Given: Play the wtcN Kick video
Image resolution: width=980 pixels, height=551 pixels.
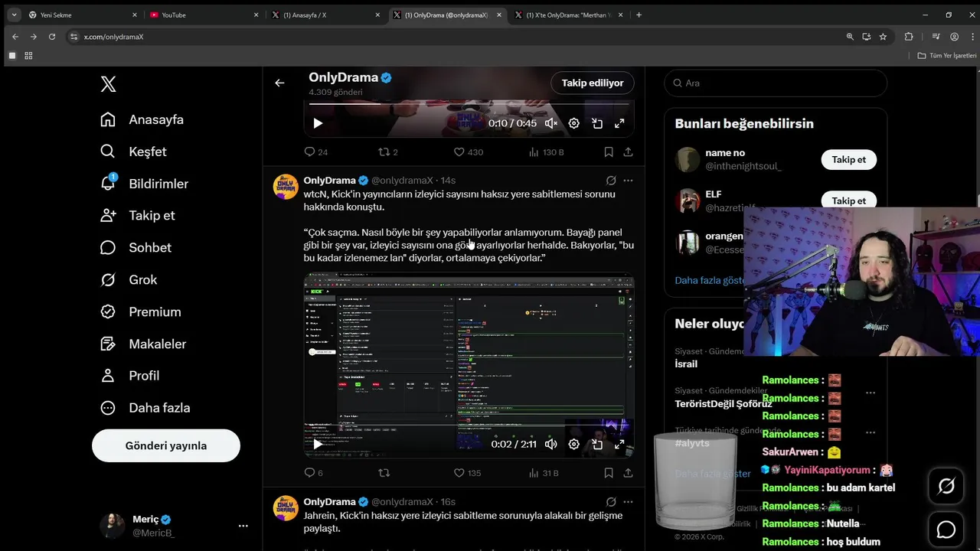Looking at the screenshot, I should [318, 444].
